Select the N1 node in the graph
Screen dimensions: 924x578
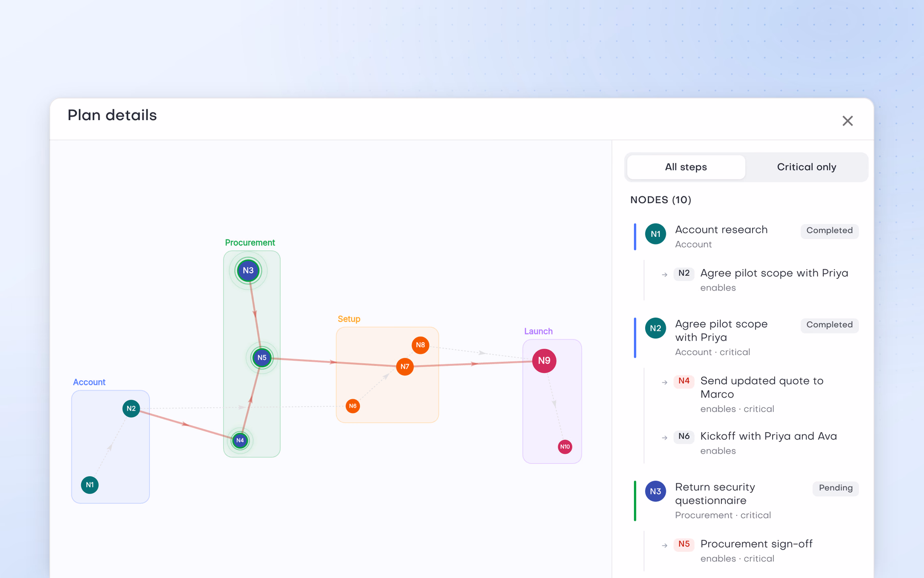coord(90,485)
